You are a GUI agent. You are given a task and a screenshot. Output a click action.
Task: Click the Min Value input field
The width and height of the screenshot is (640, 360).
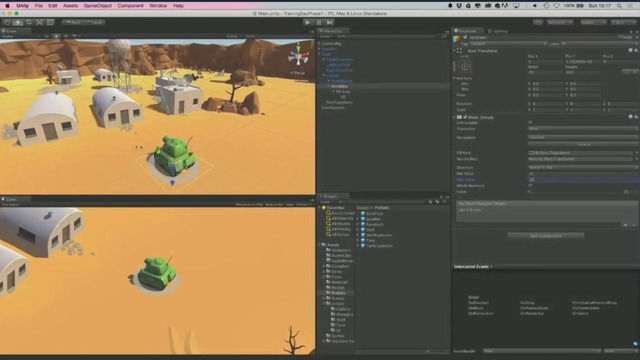(583, 173)
